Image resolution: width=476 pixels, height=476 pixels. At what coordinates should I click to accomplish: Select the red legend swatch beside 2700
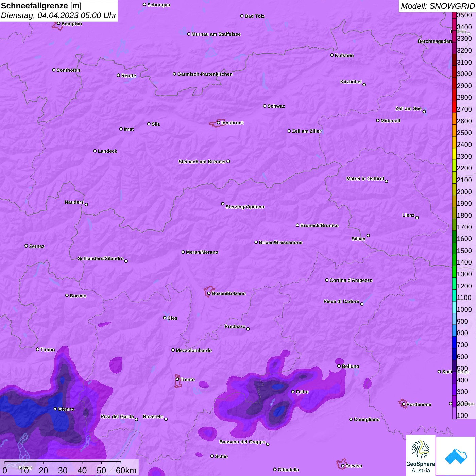tap(454, 107)
